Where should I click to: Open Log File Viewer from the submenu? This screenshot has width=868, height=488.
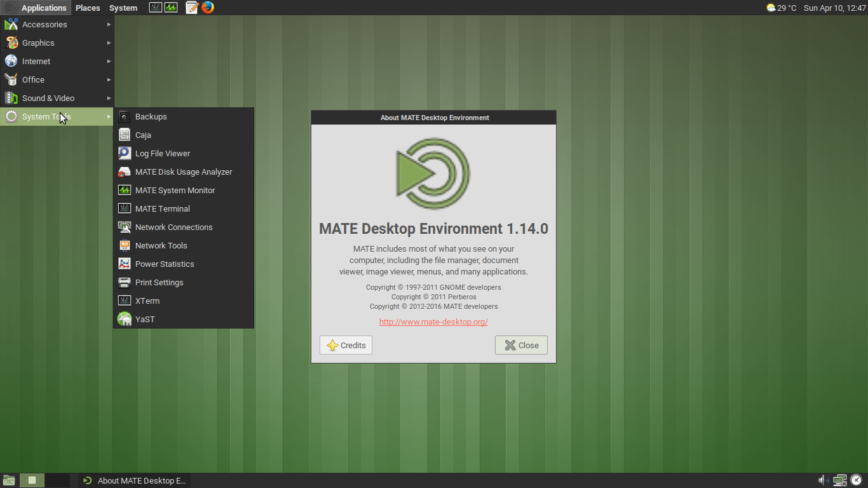pyautogui.click(x=184, y=154)
